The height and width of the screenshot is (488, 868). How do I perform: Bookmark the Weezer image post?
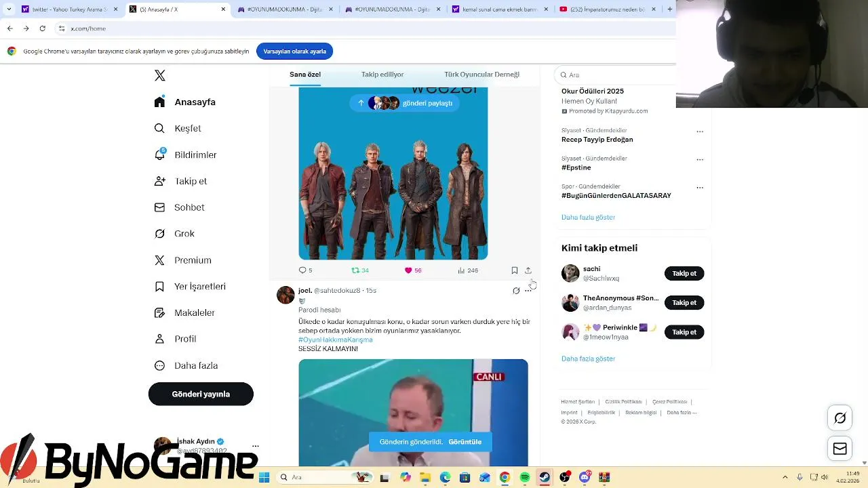tap(515, 270)
